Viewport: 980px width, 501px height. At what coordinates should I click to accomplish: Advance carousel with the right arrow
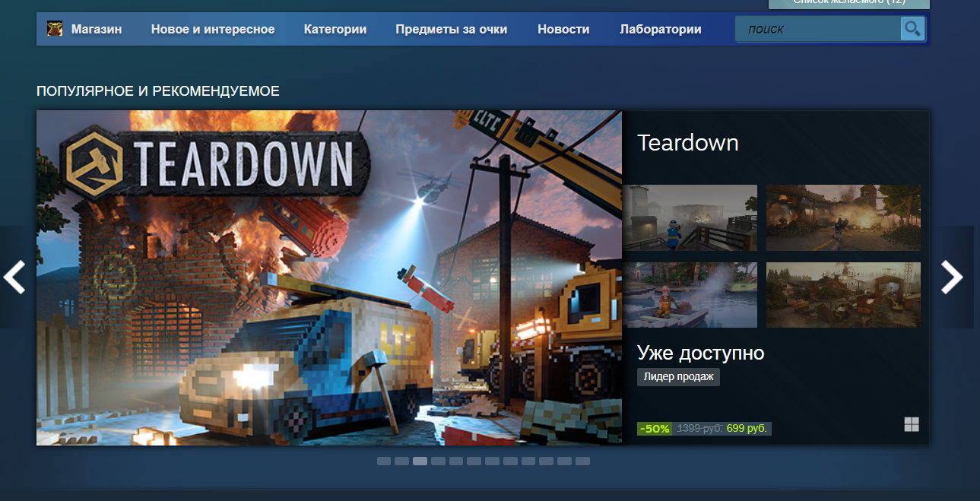[x=953, y=277]
